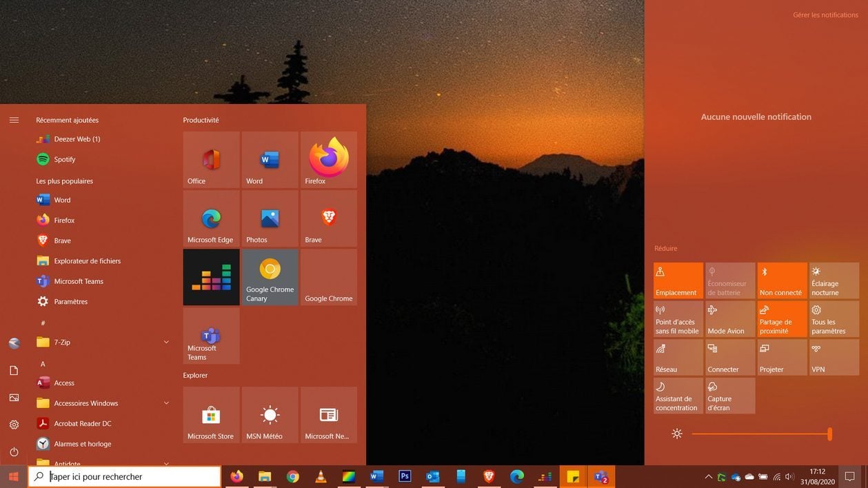Open Settings gear in Start left rail
868x488 pixels.
click(14, 425)
